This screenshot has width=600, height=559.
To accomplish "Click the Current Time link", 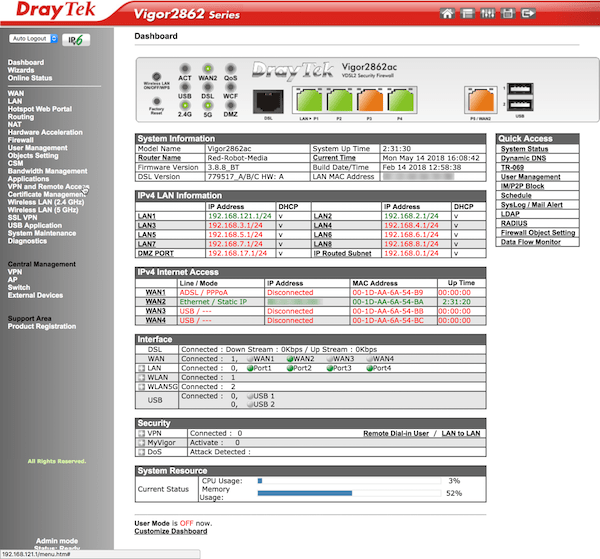I will tap(334, 158).
